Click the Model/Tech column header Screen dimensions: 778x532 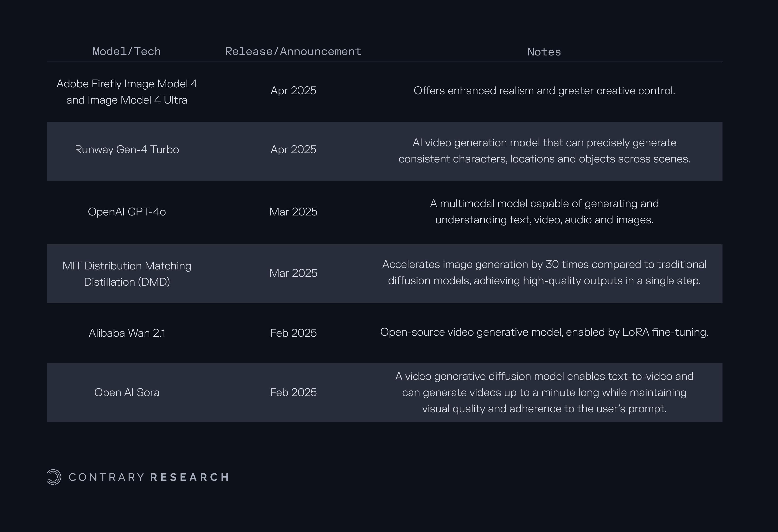coord(126,52)
